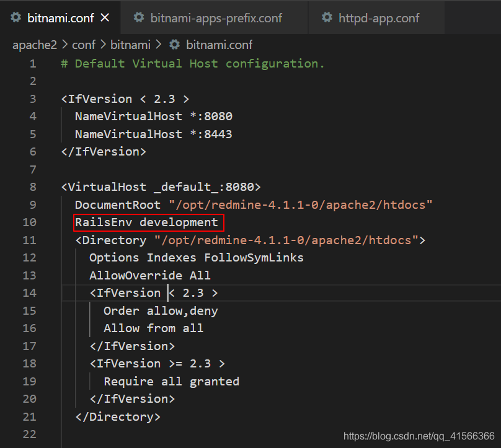Click 'Allow from all' line
This screenshot has width=501, height=448.
coord(154,328)
